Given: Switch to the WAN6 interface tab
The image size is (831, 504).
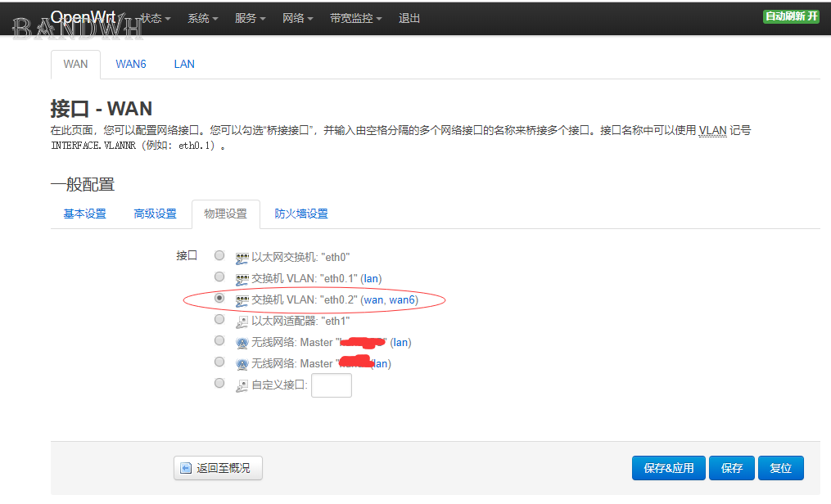Looking at the screenshot, I should 131,64.
